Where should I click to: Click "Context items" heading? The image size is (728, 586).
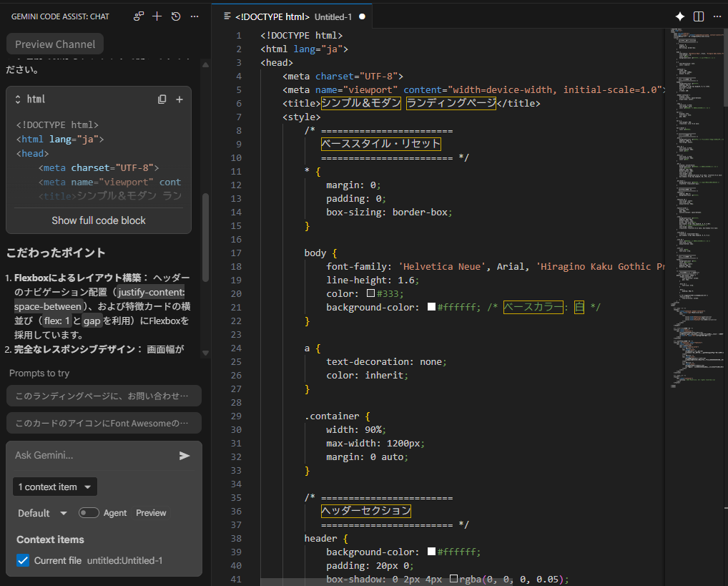coord(50,539)
